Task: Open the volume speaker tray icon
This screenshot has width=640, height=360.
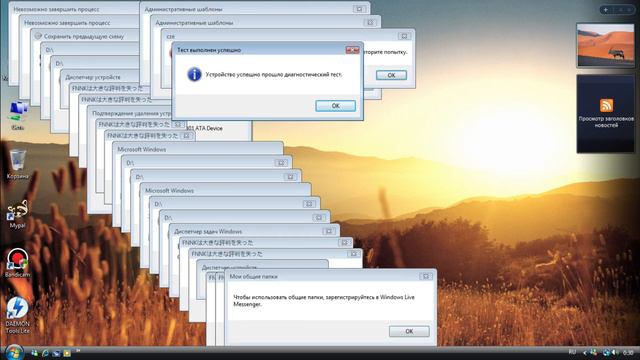Action: (615, 352)
